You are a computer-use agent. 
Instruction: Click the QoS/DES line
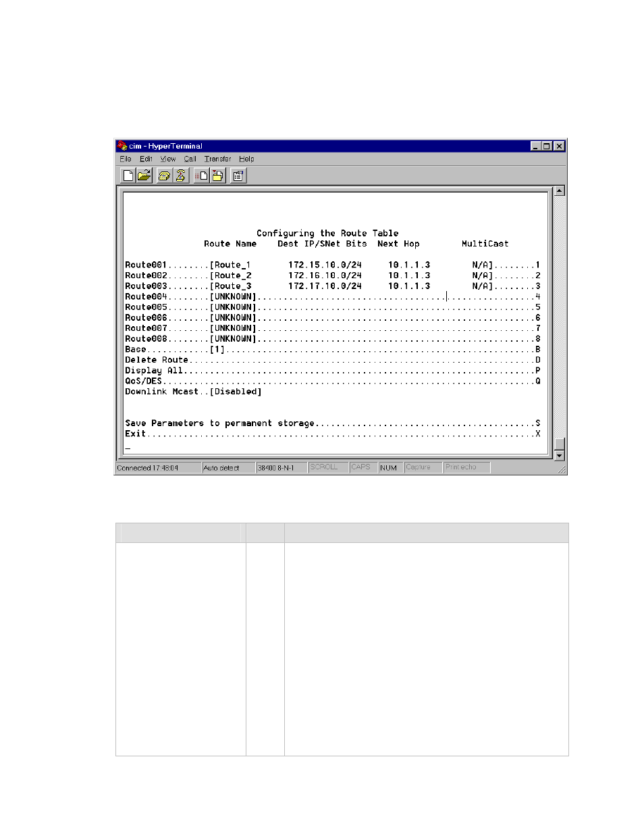click(x=333, y=382)
